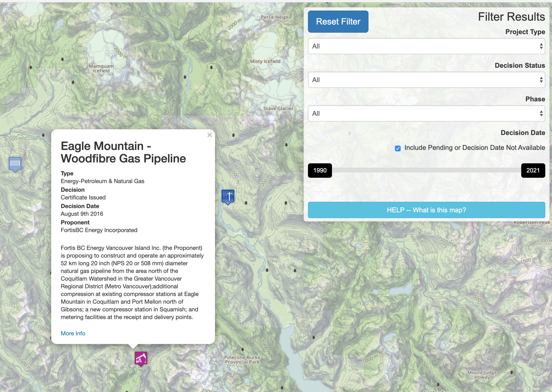Open the Decision Status dropdown
Image resolution: width=552 pixels, height=392 pixels.
pos(426,80)
